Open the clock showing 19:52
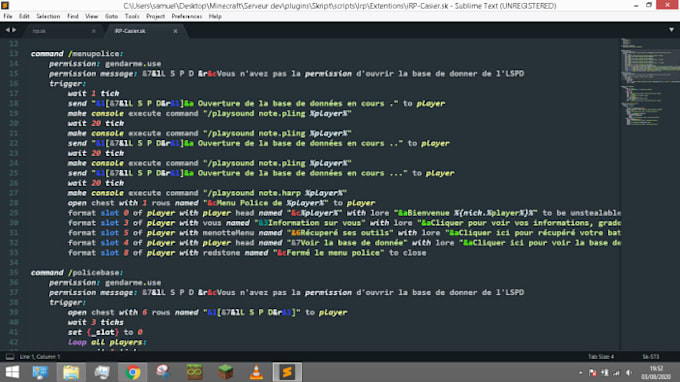 (x=656, y=372)
